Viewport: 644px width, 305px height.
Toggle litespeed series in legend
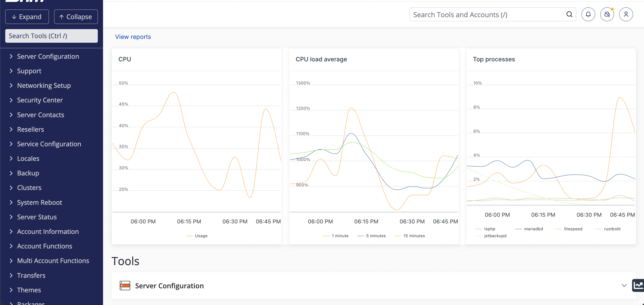pyautogui.click(x=569, y=229)
